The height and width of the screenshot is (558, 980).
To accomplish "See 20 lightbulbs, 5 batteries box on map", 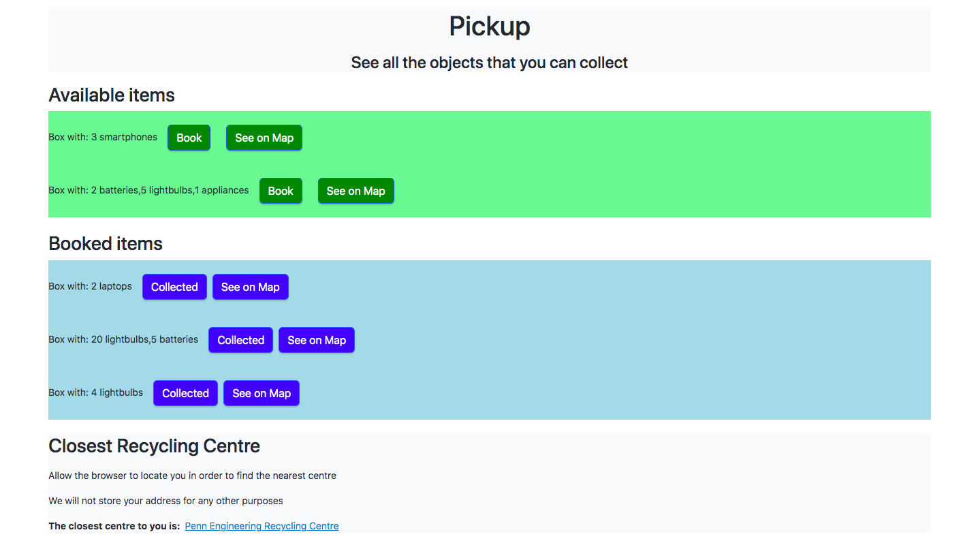I will [316, 340].
